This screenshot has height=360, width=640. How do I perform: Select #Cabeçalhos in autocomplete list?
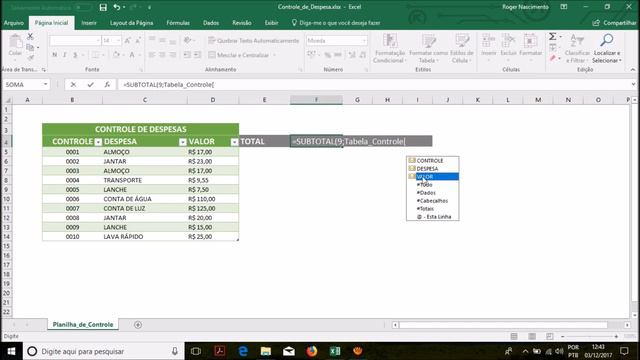tap(433, 201)
